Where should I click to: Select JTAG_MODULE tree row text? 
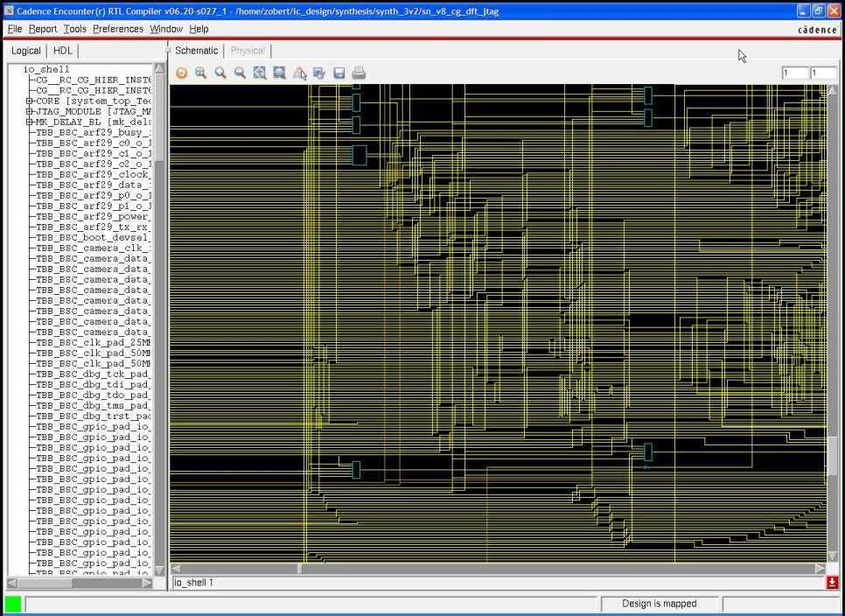(94, 111)
